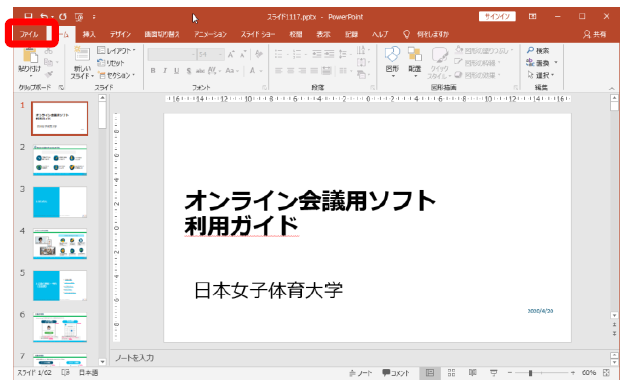Image resolution: width=627 pixels, height=390 pixels.
Task: Switch to normal view icon
Action: (430, 373)
